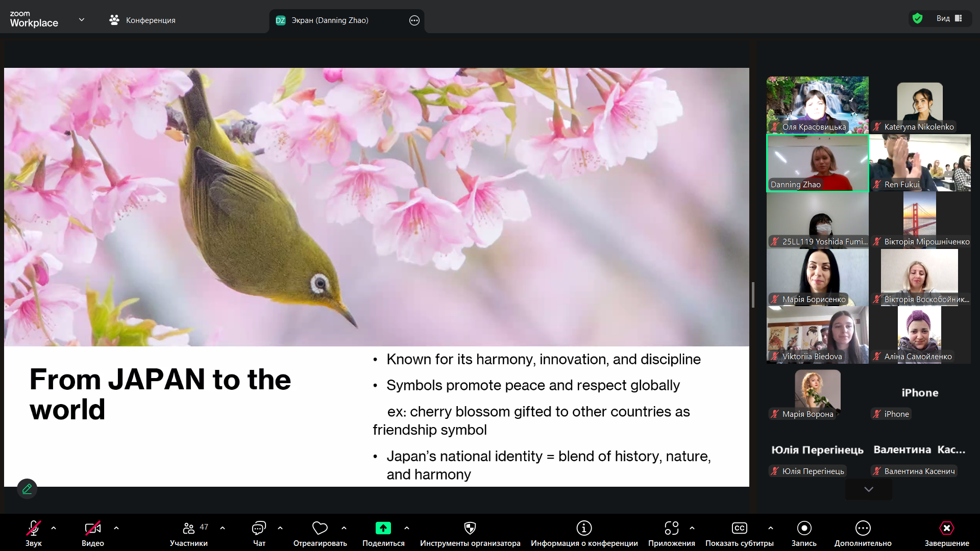Select Danning Zhao's video thumbnail
This screenshot has width=980, height=551.
click(817, 163)
